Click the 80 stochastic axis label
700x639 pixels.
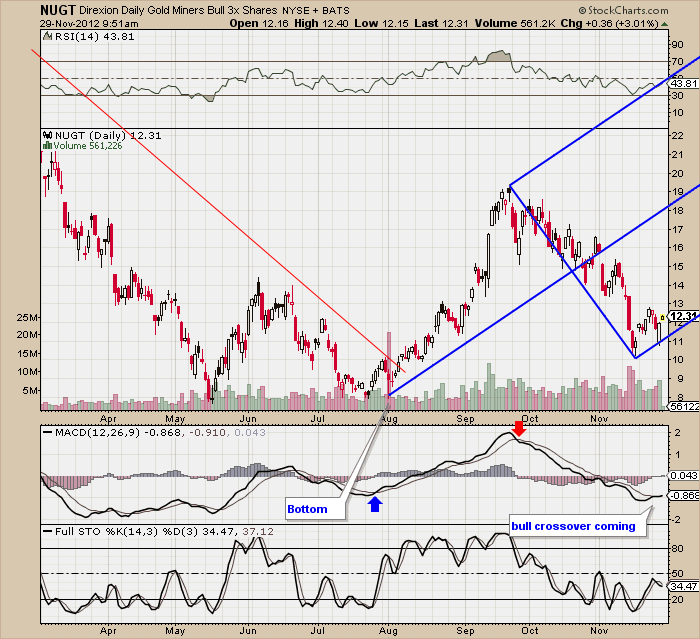[677, 548]
